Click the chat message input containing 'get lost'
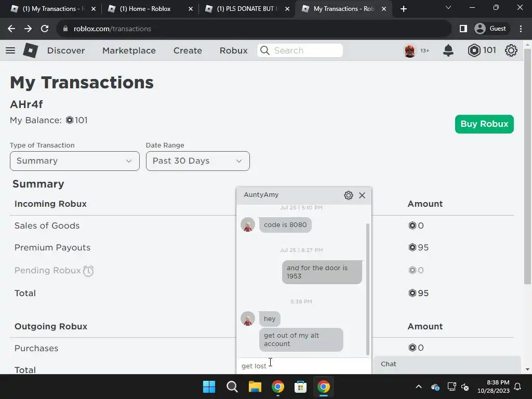This screenshot has height=399, width=532. [x=303, y=366]
